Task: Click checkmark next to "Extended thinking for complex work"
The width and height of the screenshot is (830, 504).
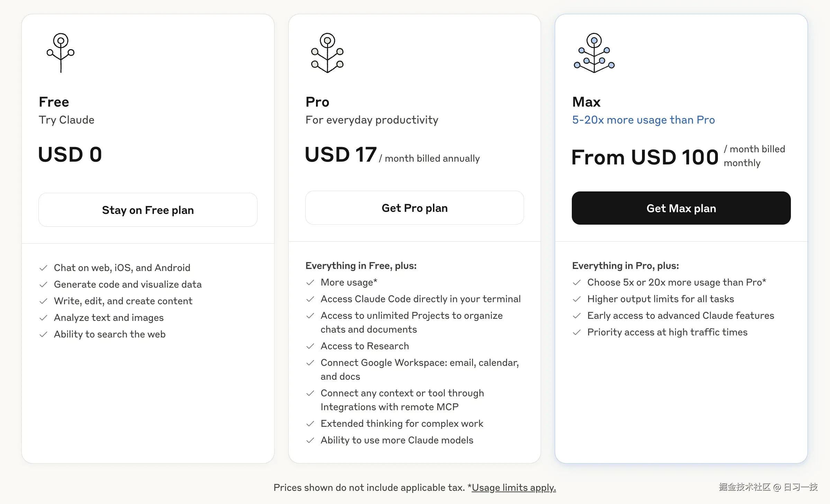Action: tap(310, 424)
